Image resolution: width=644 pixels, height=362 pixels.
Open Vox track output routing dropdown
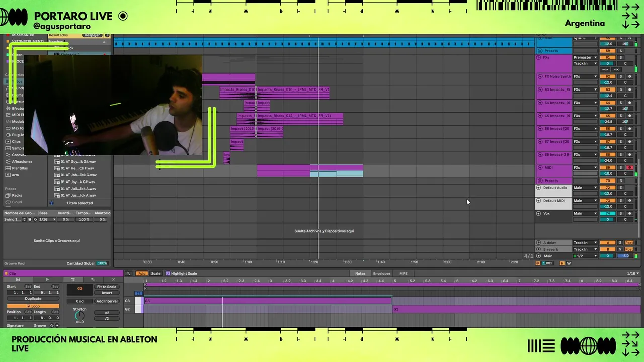pos(585,213)
